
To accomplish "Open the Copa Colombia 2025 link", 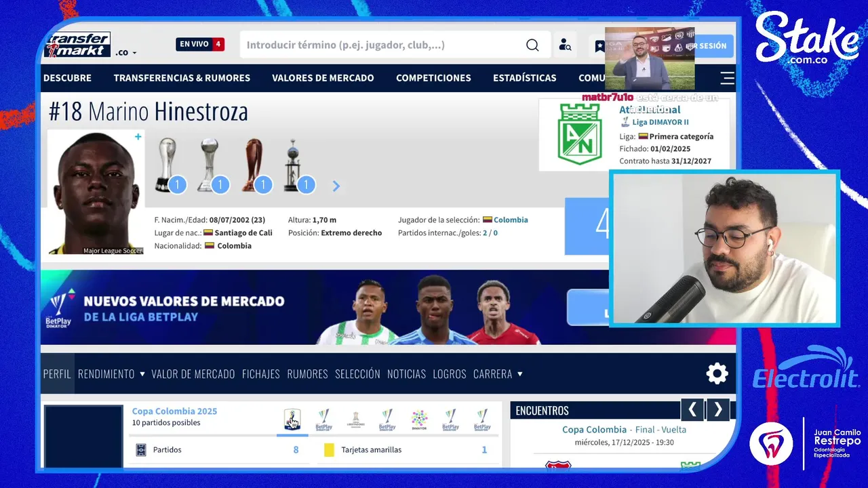I will pyautogui.click(x=174, y=411).
